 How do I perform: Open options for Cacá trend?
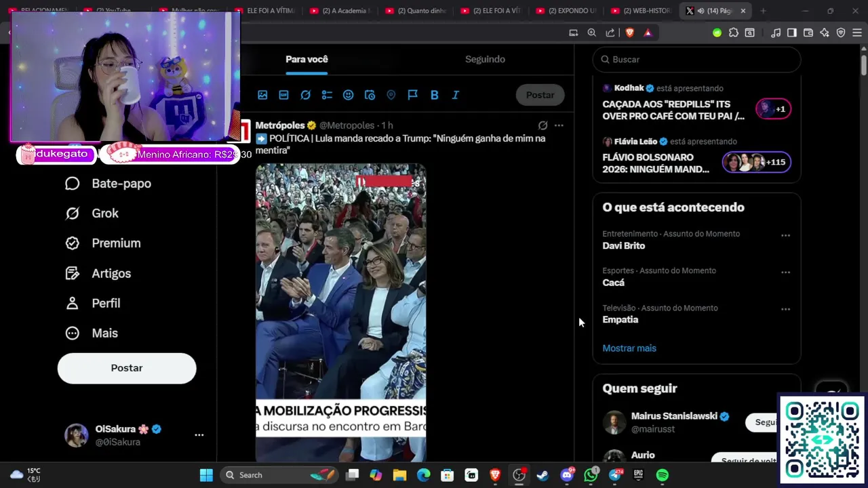point(785,272)
